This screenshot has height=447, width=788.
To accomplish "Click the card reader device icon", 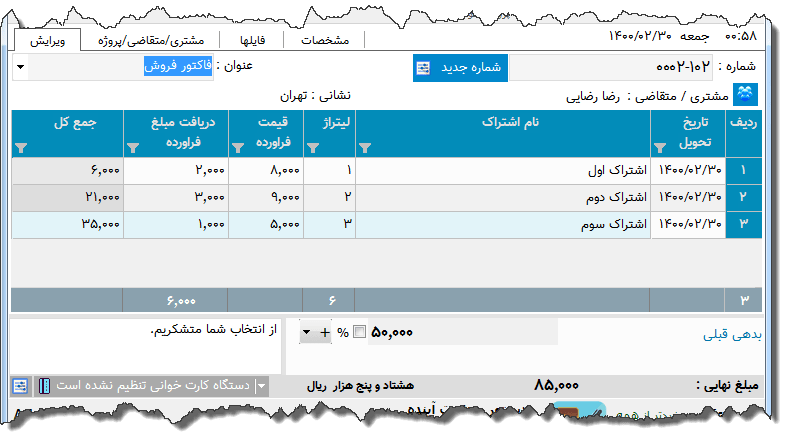I will 44,386.
